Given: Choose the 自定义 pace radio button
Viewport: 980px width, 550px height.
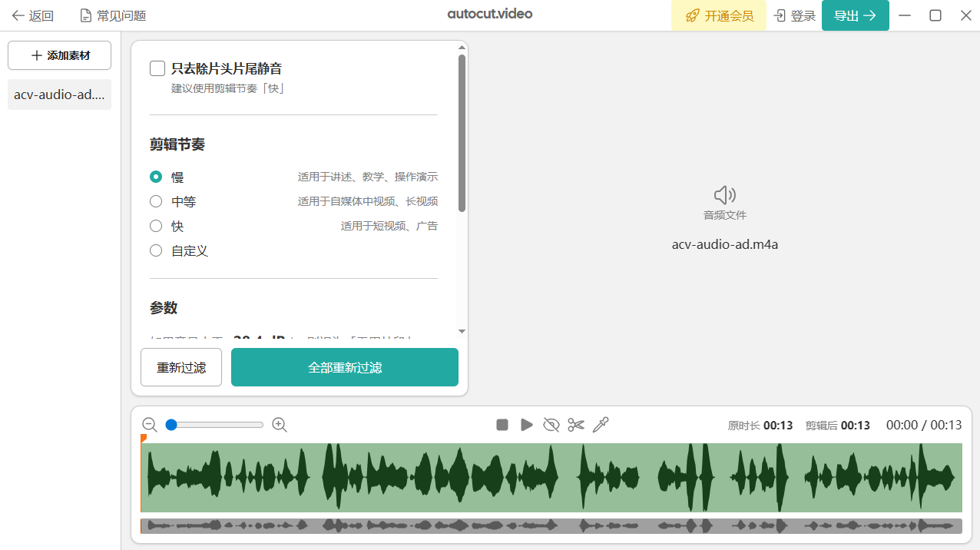Looking at the screenshot, I should point(156,250).
